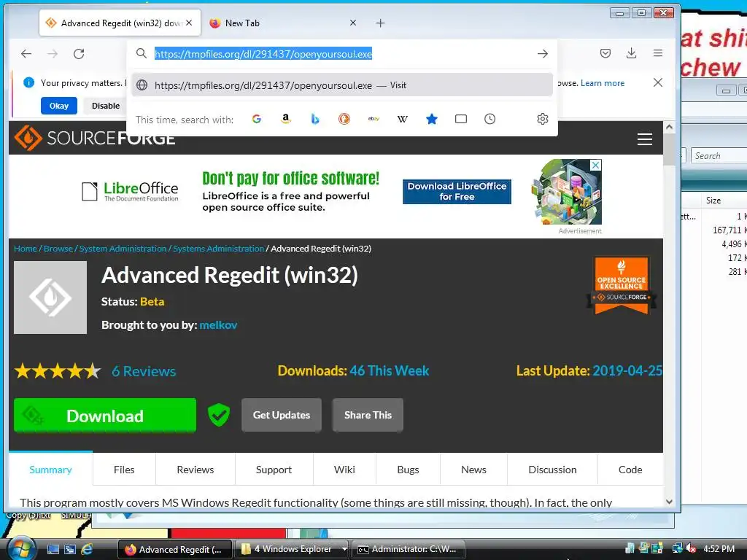Open the Files tab
The height and width of the screenshot is (560, 747).
tap(124, 470)
